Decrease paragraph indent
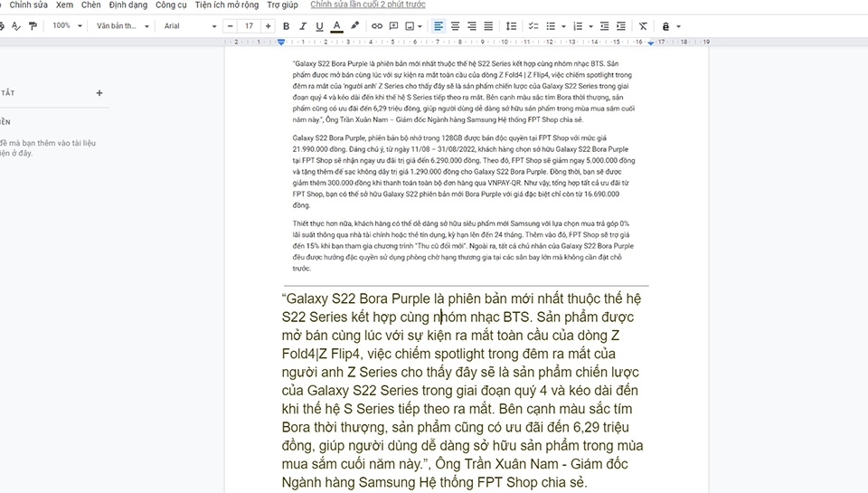The width and height of the screenshot is (868, 493). coord(605,26)
